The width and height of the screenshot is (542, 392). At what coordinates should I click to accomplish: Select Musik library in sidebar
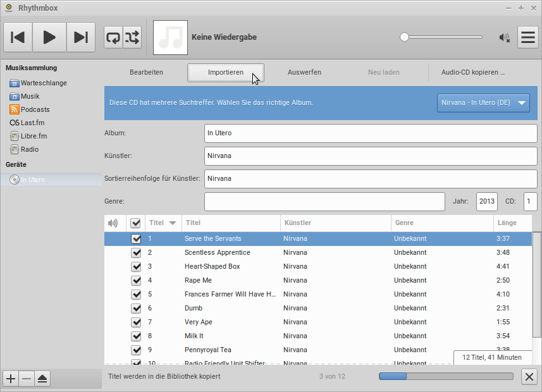(x=30, y=96)
